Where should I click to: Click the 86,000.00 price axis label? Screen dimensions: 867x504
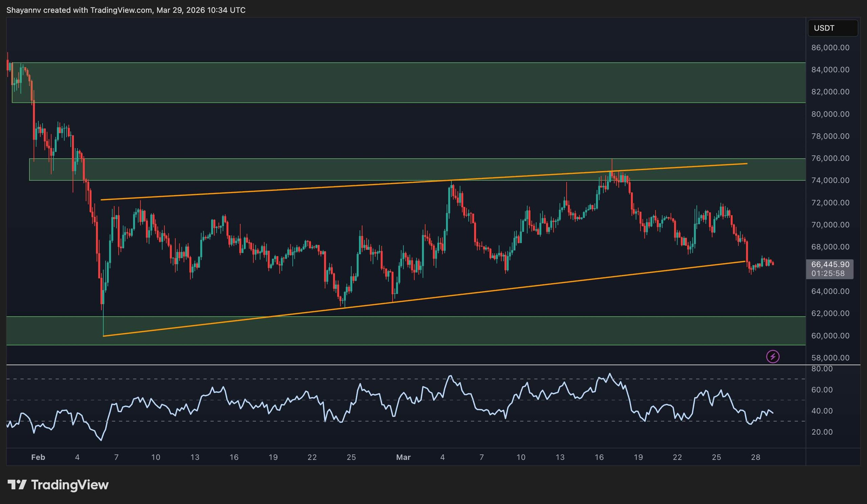click(830, 47)
